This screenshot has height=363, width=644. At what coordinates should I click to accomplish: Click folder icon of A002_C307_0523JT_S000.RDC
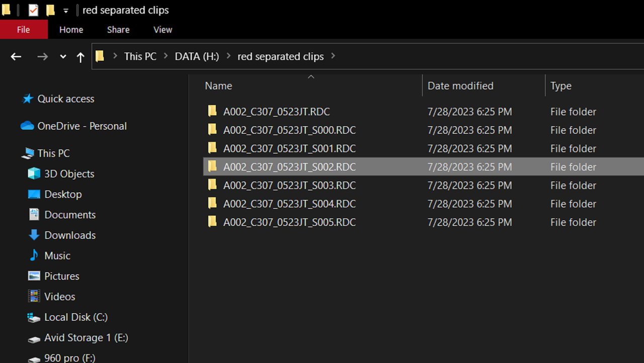212,130
